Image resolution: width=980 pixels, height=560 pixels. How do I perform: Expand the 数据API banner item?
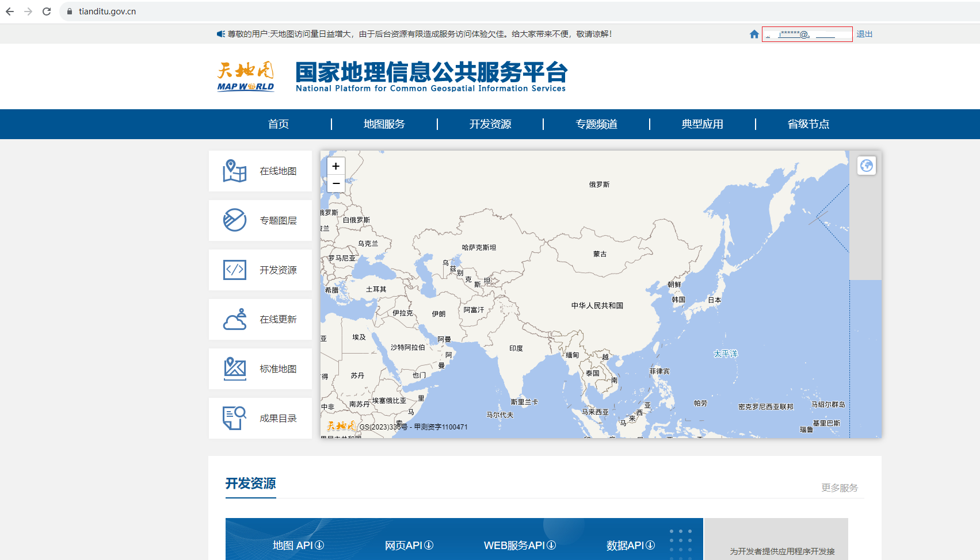(631, 545)
